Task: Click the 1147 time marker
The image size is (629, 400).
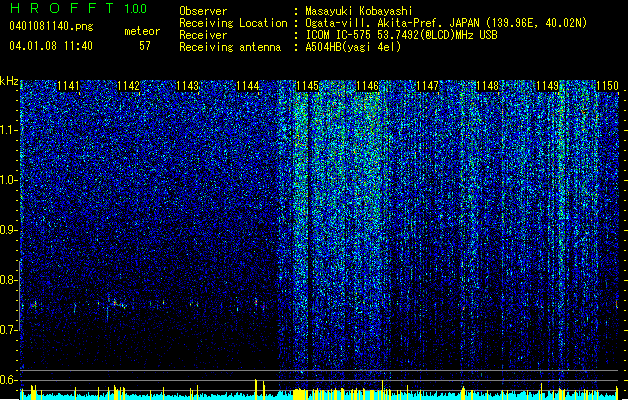Action: pyautogui.click(x=428, y=86)
